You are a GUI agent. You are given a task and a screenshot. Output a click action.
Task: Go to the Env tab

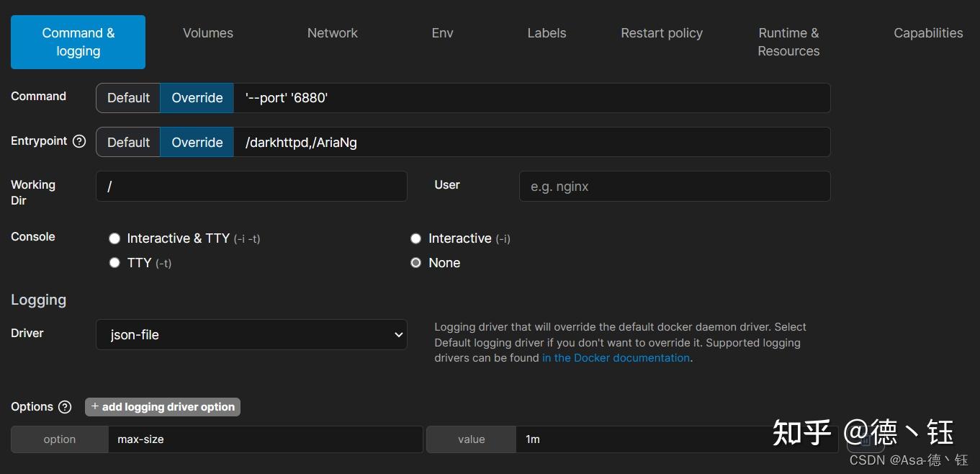442,33
